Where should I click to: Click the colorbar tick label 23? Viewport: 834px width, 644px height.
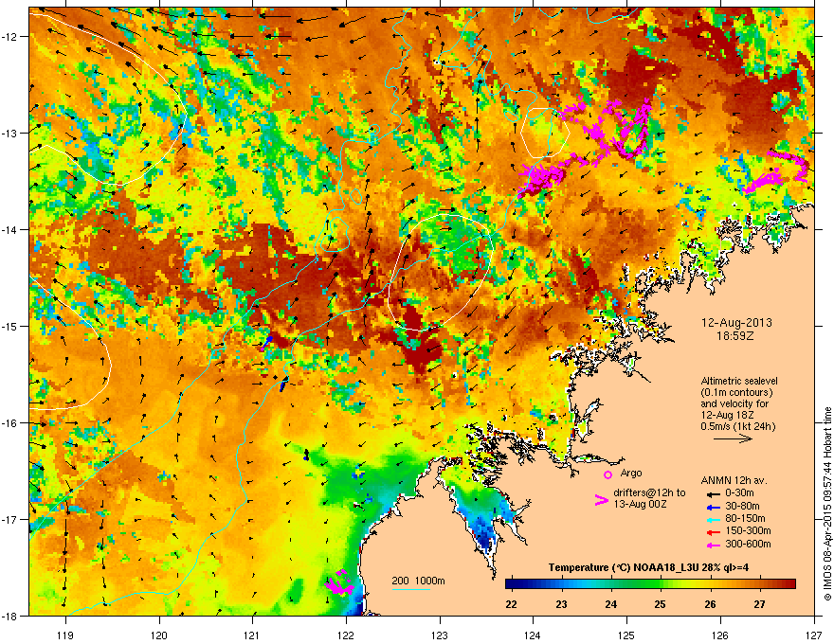point(561,603)
